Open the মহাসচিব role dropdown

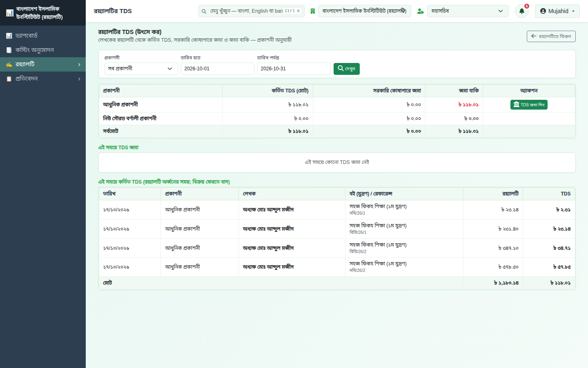pos(468,11)
